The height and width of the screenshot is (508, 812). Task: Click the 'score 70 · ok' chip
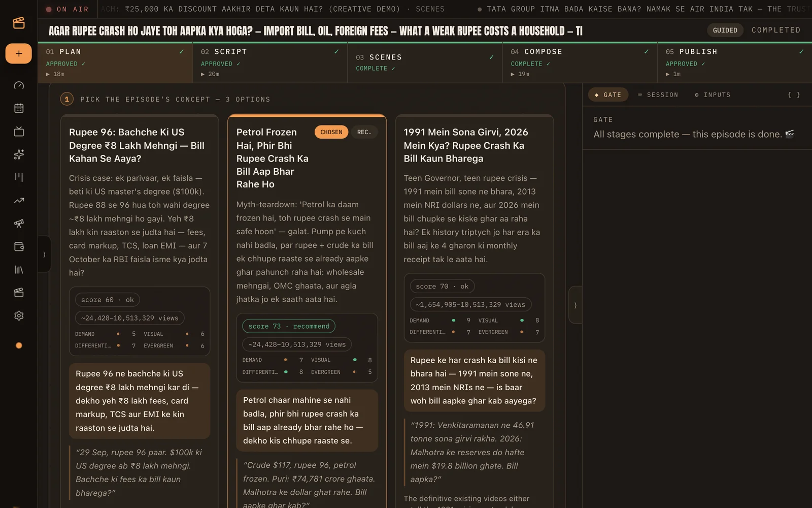pyautogui.click(x=442, y=287)
